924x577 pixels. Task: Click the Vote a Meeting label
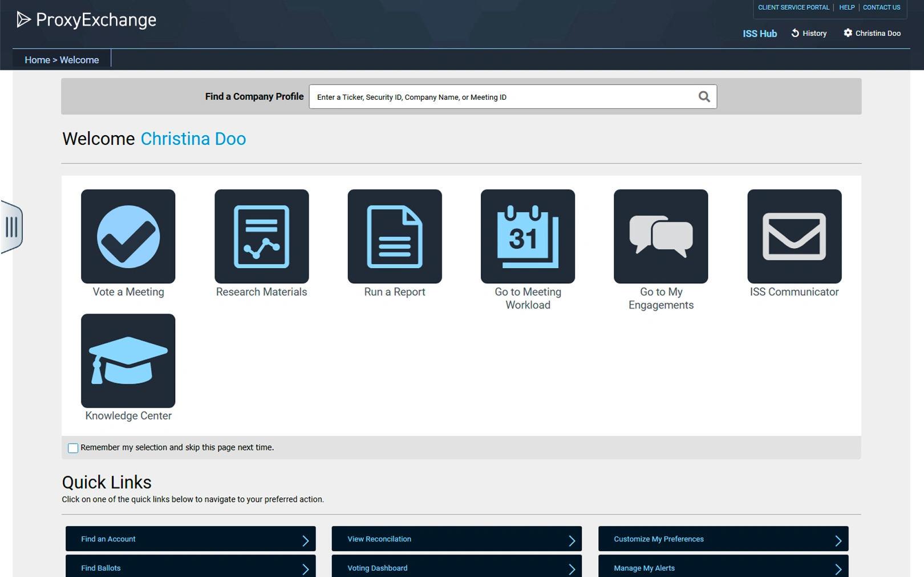point(128,292)
